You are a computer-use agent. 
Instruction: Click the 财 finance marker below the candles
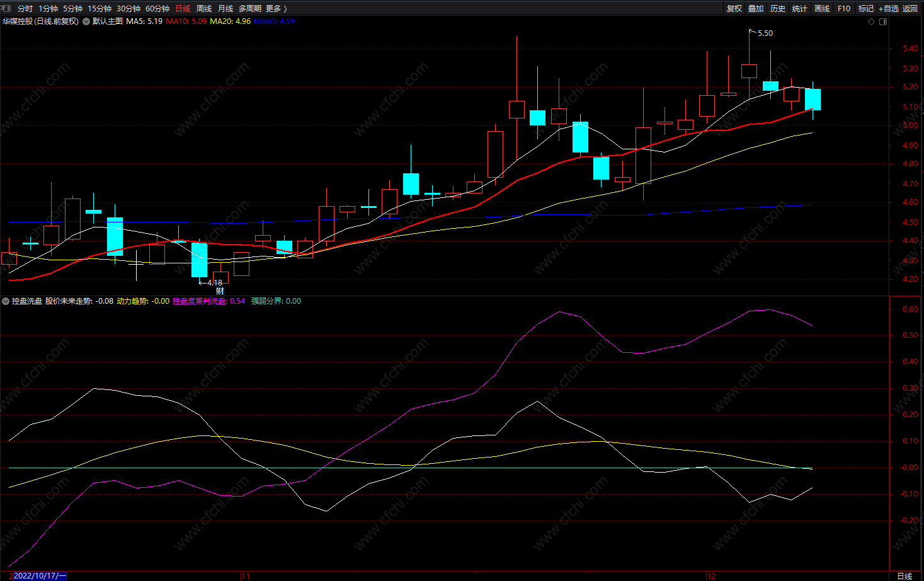220,291
